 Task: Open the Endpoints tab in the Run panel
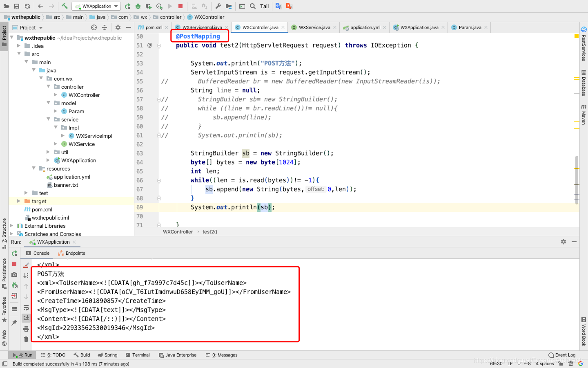point(72,253)
